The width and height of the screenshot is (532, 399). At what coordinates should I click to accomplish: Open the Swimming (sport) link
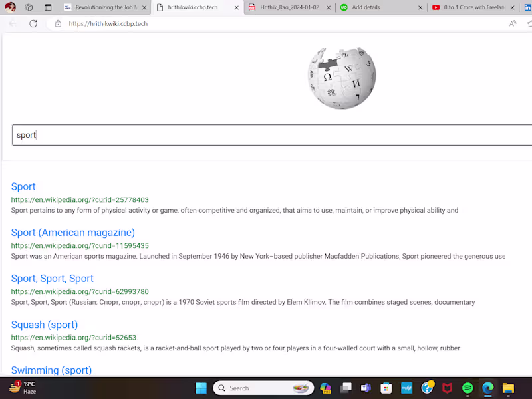pyautogui.click(x=51, y=370)
